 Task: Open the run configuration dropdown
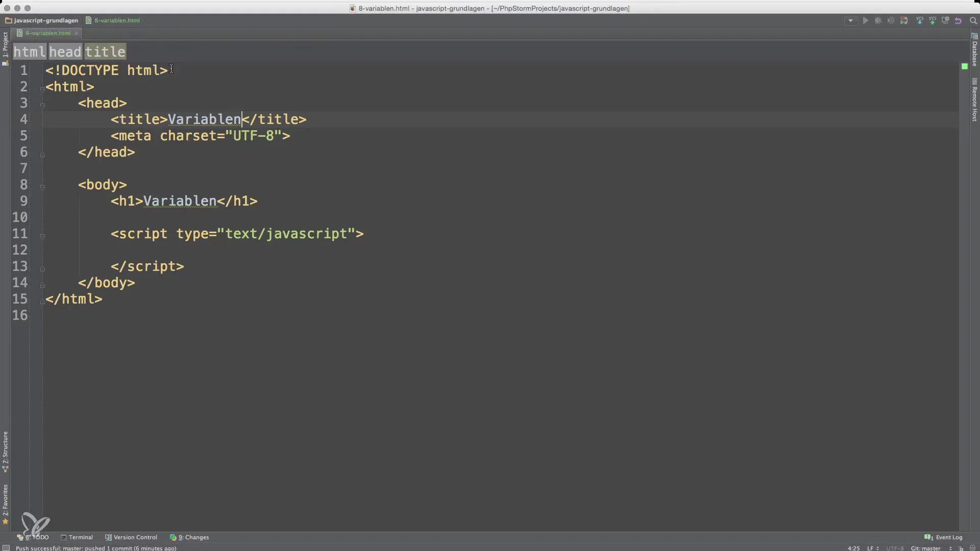(x=850, y=21)
